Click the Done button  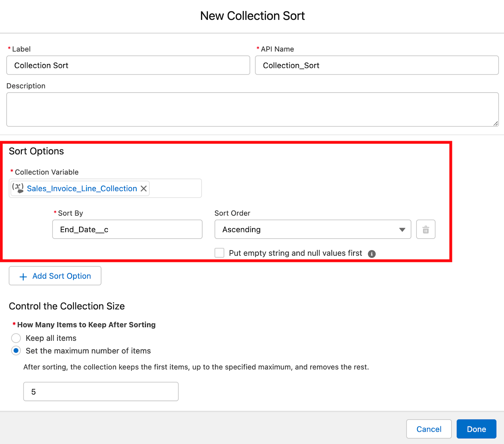(x=476, y=429)
